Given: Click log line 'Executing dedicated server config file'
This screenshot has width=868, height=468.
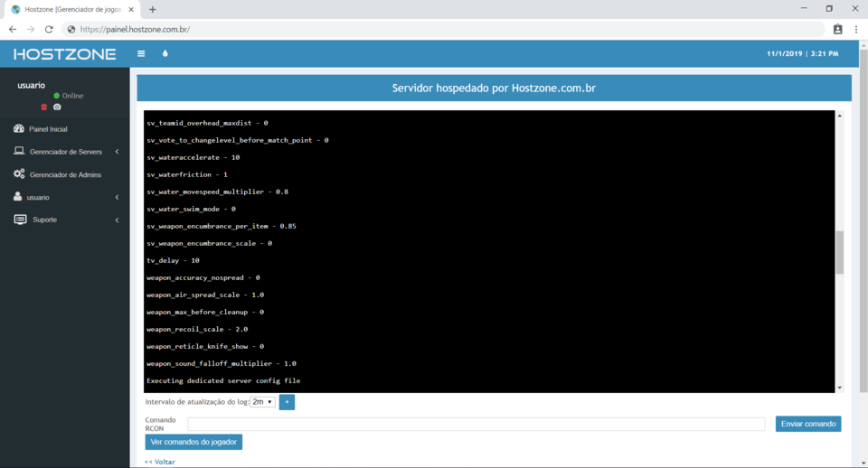Looking at the screenshot, I should point(223,380).
